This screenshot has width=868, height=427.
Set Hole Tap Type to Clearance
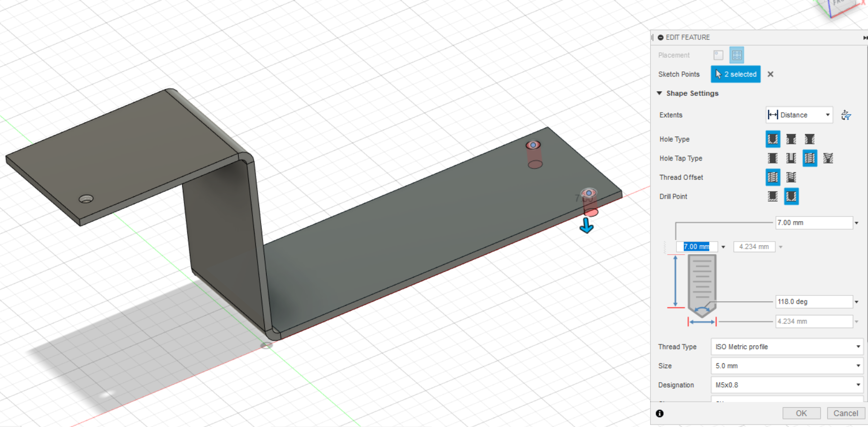[x=791, y=158]
